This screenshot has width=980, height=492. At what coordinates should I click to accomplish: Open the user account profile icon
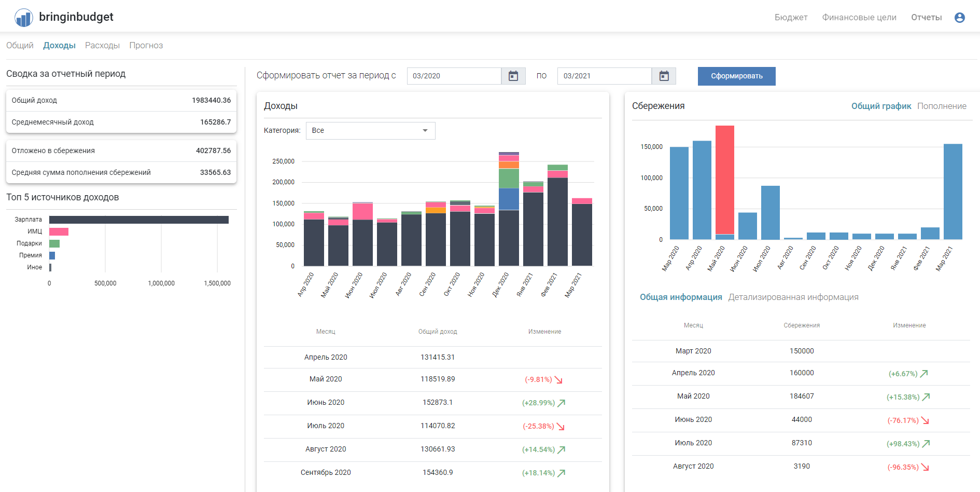click(959, 18)
